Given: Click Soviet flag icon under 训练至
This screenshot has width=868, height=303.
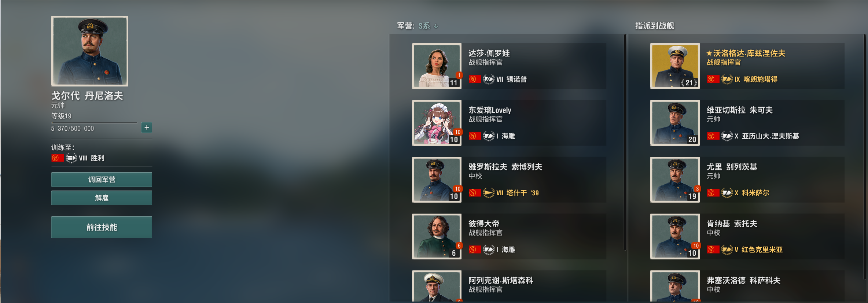Looking at the screenshot, I should (x=57, y=158).
